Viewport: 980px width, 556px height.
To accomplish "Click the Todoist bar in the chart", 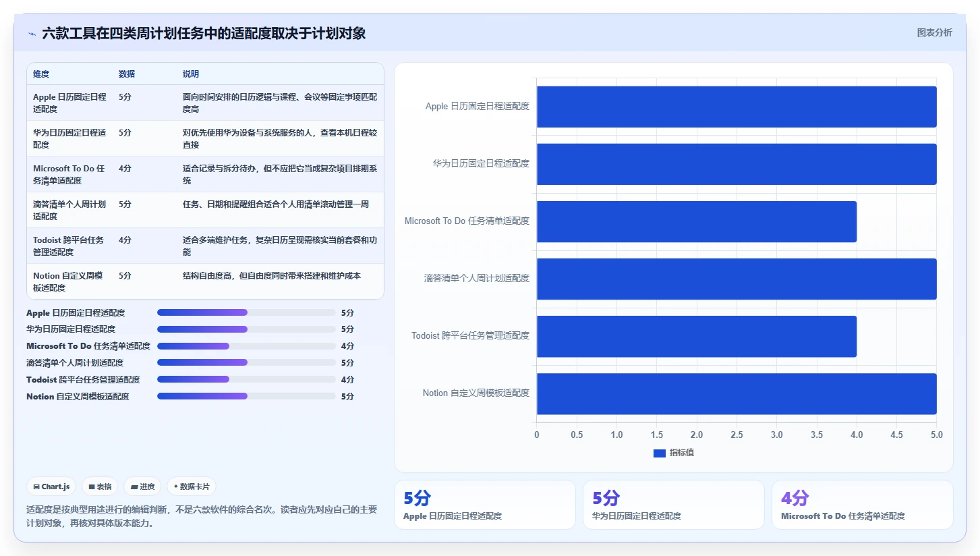I will pos(697,336).
